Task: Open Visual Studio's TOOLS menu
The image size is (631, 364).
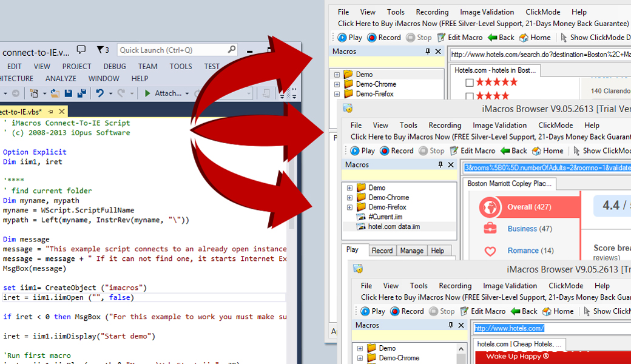Action: tap(181, 66)
